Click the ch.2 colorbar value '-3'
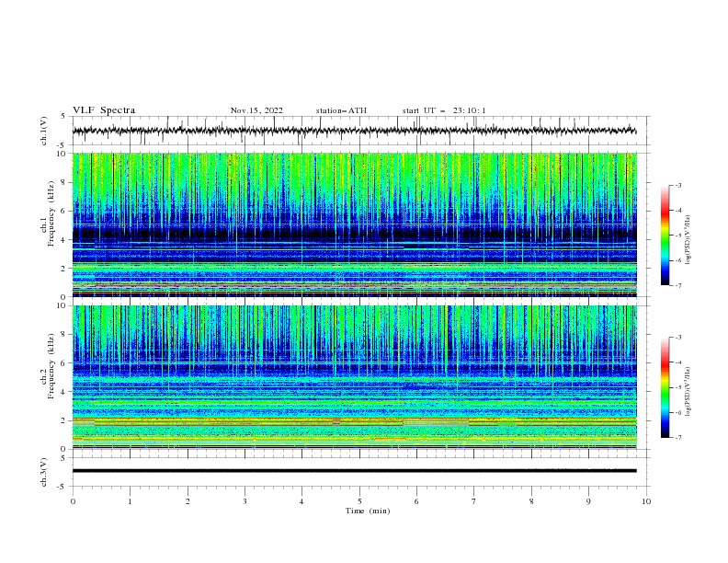 tap(678, 338)
